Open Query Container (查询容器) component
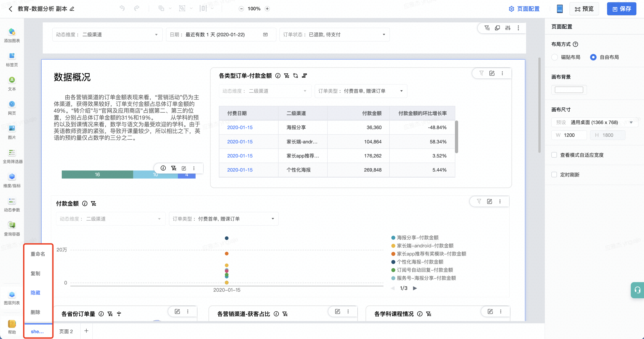The width and height of the screenshot is (644, 339). point(12,229)
